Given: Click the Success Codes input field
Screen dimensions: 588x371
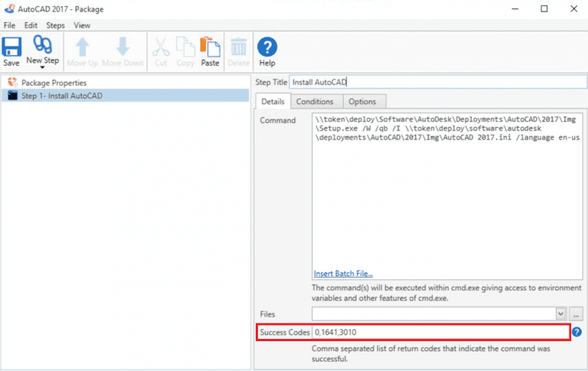Looking at the screenshot, I should pos(441,332).
